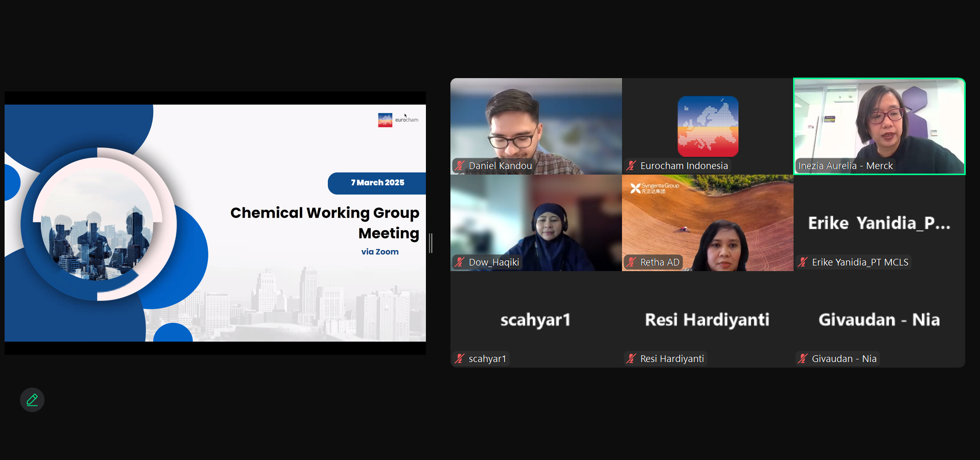Click the large Resi Hardiyanti name tile
The image size is (980, 460).
[x=707, y=320]
